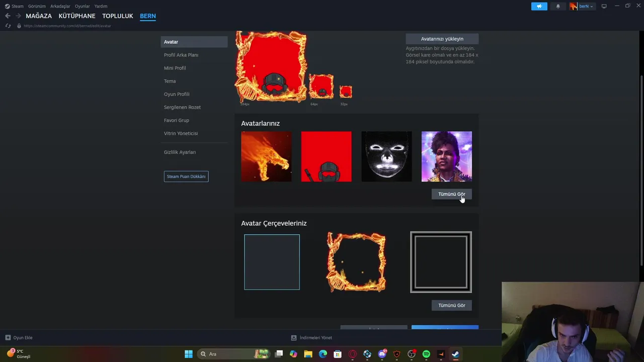Open the Arkadaşlar menu
Image resolution: width=644 pixels, height=362 pixels.
[x=60, y=6]
